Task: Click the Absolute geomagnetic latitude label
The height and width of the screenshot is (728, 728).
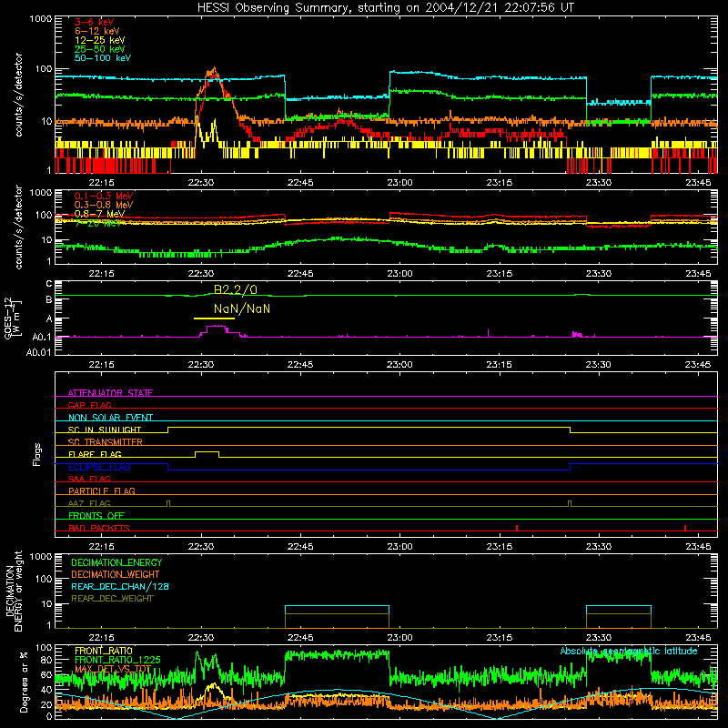Action: tap(629, 651)
